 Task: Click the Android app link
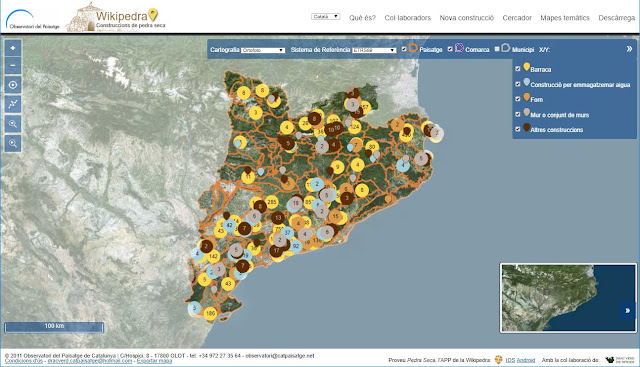coord(526,360)
